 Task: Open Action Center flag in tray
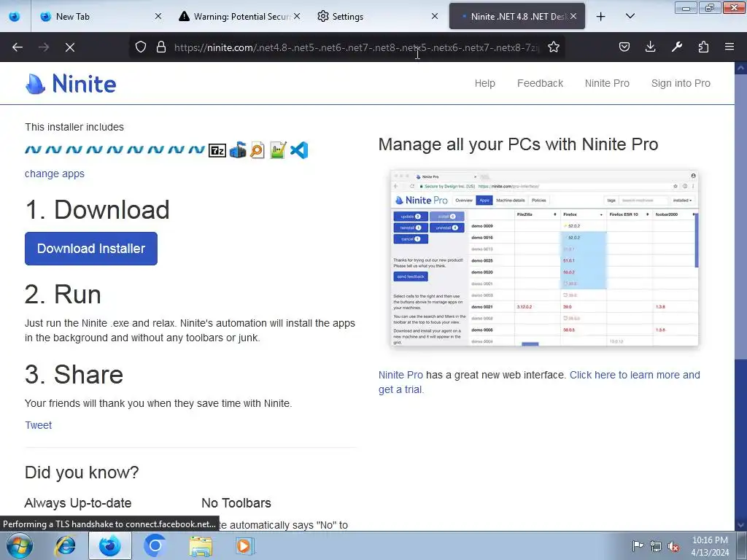[x=638, y=546]
